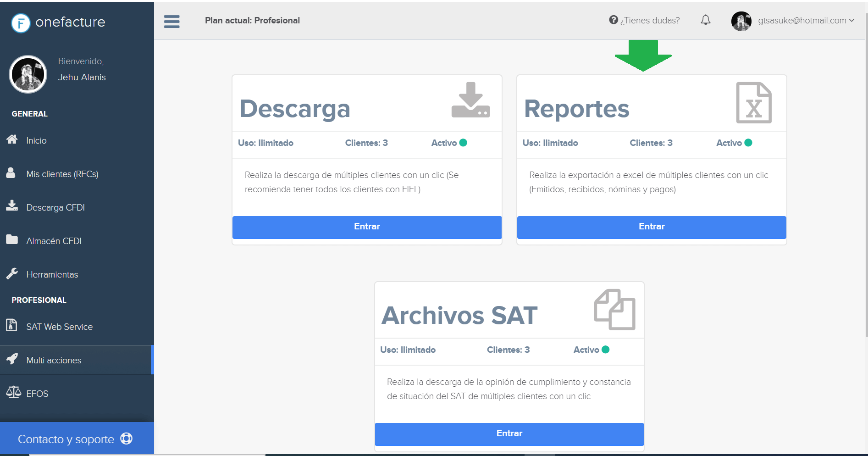Viewport: 868px width, 456px height.
Task: Expand the ¿Tienes dudas? help option
Action: [644, 20]
